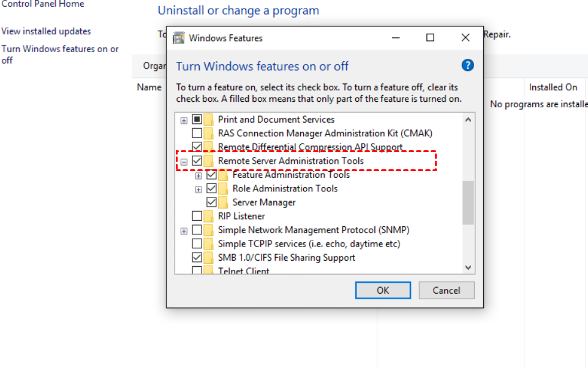
Task: Click the Role Administration Tools folder icon
Action: pos(223,188)
